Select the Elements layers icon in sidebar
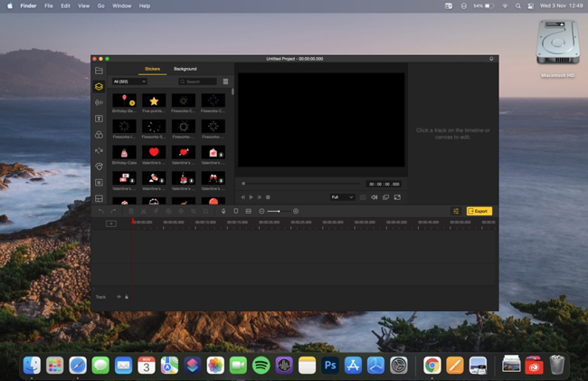The width and height of the screenshot is (588, 381). click(x=99, y=87)
